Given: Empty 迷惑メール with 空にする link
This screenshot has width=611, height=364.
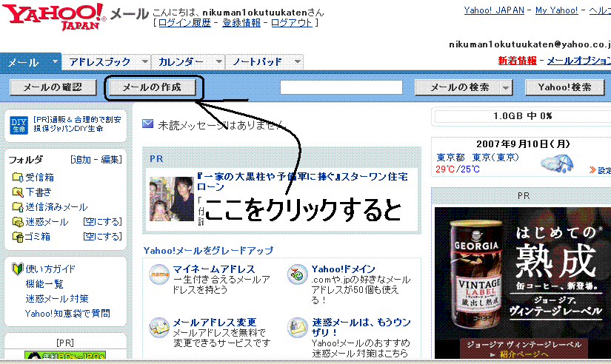Looking at the screenshot, I should [102, 222].
